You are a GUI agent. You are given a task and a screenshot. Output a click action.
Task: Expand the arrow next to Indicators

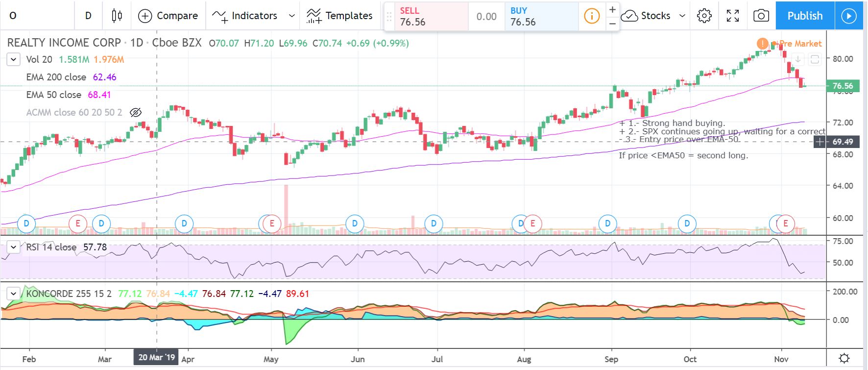[292, 16]
